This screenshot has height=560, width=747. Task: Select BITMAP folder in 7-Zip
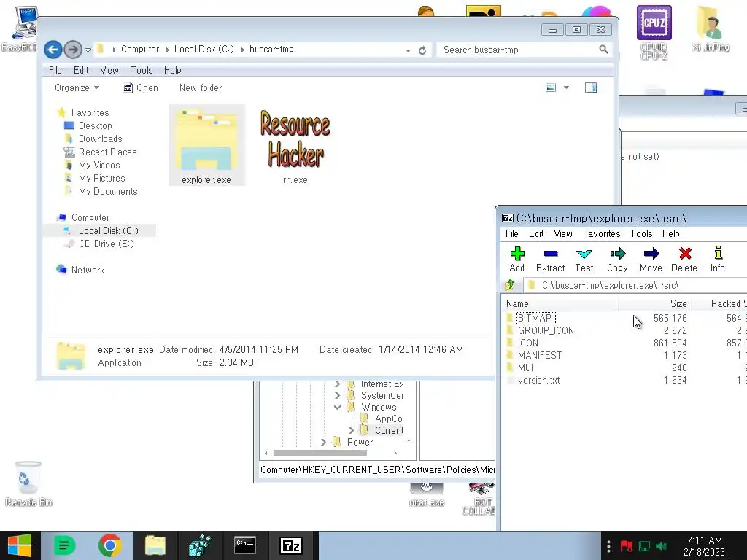(534, 318)
